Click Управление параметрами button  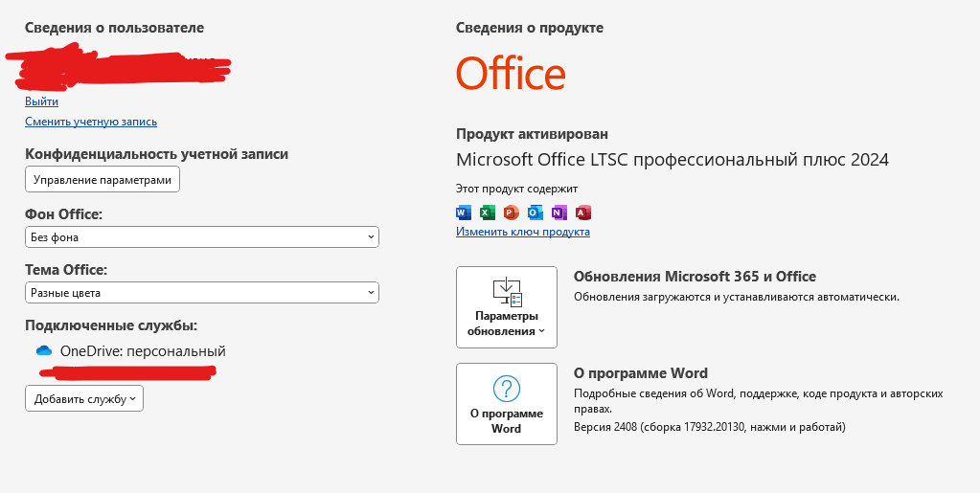click(x=103, y=179)
